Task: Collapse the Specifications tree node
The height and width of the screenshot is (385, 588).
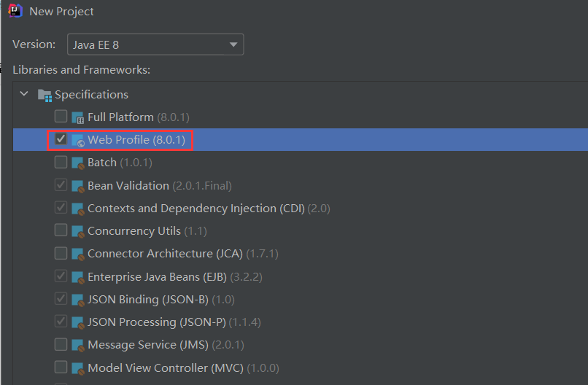Action: tap(25, 94)
